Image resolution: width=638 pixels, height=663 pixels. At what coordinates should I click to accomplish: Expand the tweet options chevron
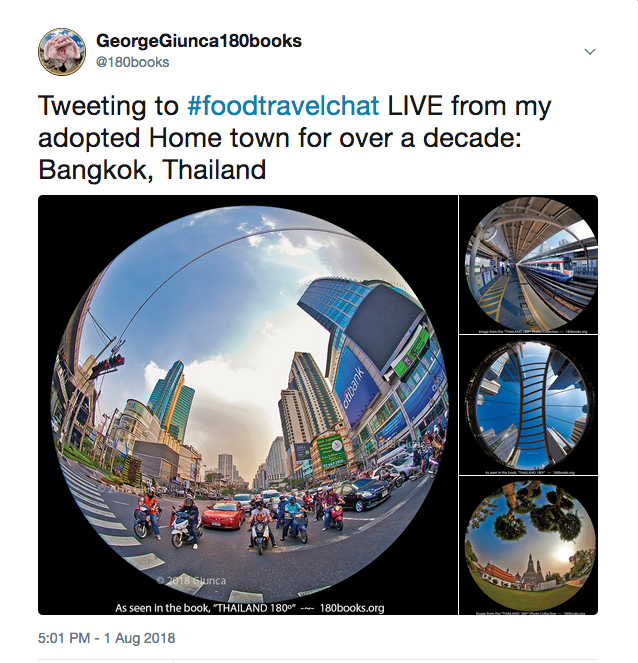pos(589,52)
